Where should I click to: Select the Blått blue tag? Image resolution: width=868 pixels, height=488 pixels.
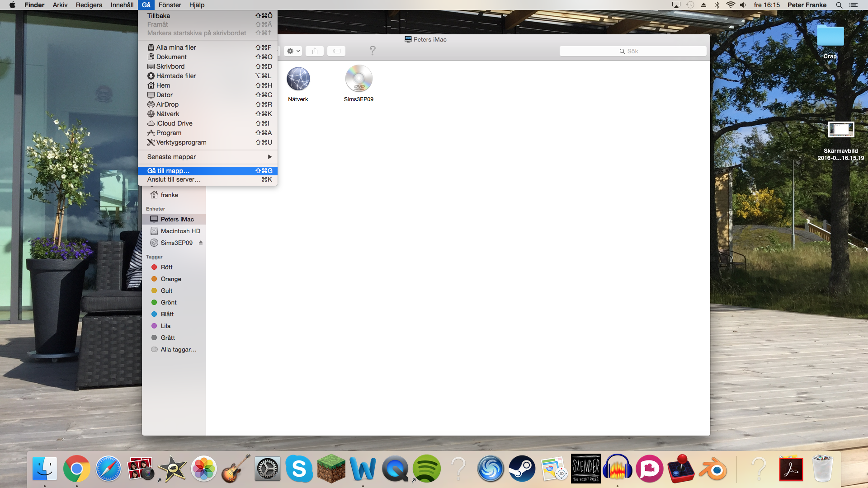(167, 314)
